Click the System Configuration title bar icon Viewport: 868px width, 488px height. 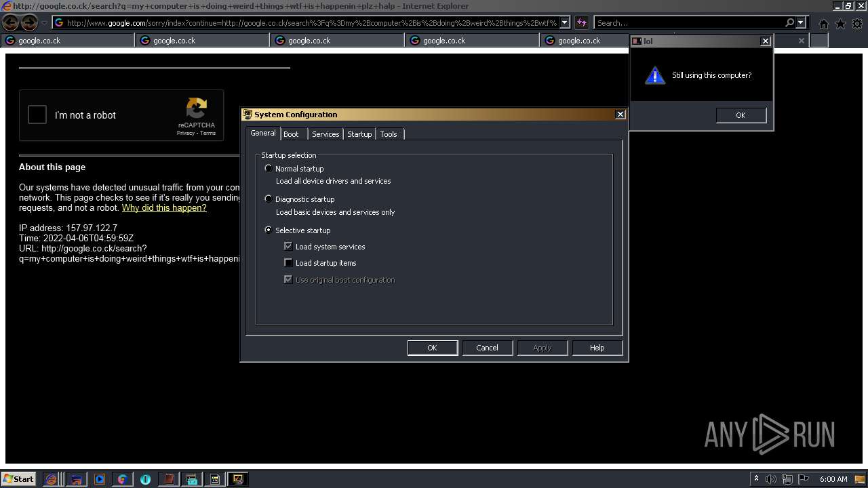(x=248, y=115)
